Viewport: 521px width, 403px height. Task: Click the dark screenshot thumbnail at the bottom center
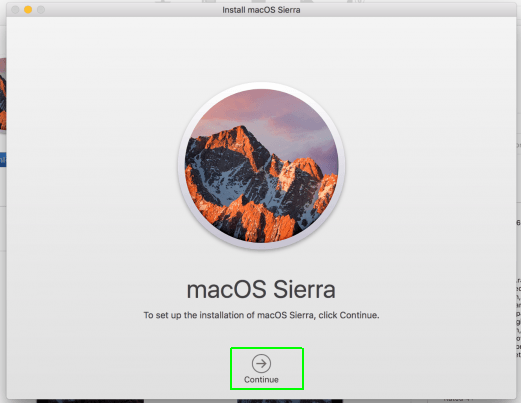(x=290, y=401)
